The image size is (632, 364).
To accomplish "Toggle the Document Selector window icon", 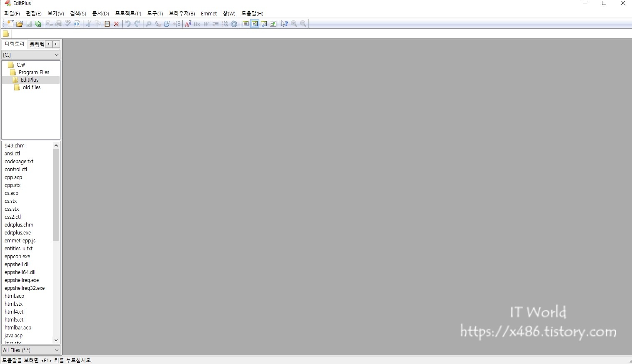I will click(246, 24).
